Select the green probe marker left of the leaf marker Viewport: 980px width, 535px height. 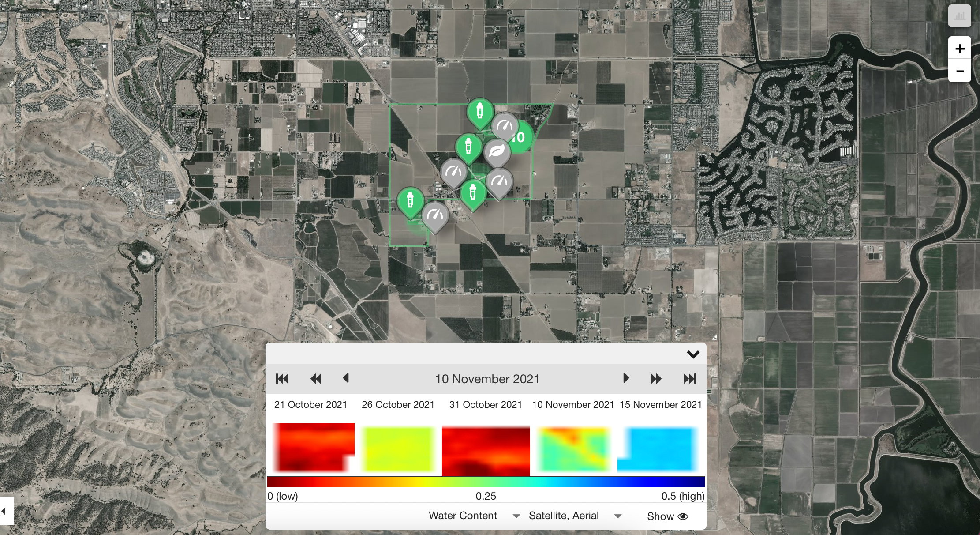pyautogui.click(x=468, y=148)
